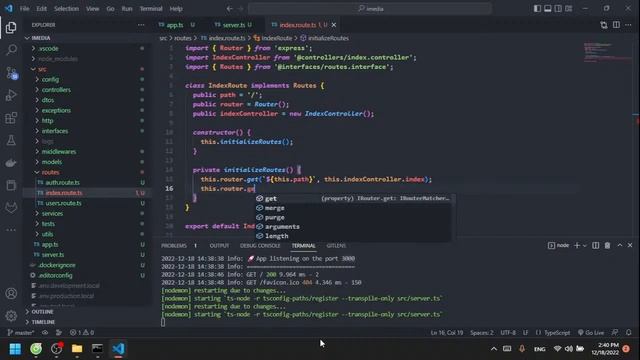Open the Explorer view in activity bar
The height and width of the screenshot is (360, 640).
coord(11,27)
